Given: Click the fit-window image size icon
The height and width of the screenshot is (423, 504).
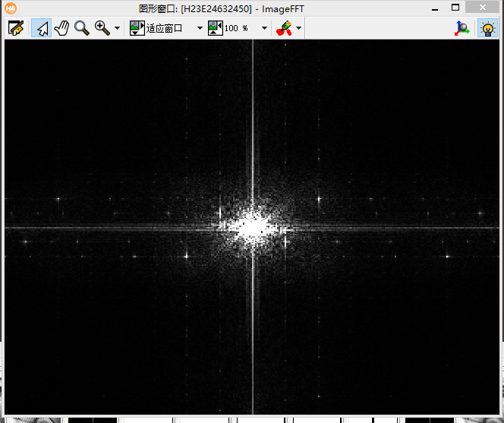Looking at the screenshot, I should (x=137, y=28).
